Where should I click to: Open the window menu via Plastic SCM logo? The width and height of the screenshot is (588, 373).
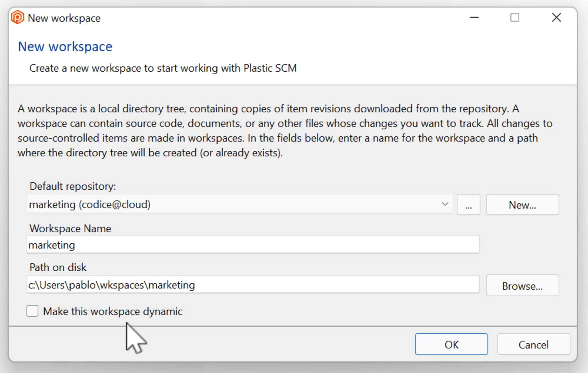tap(17, 17)
